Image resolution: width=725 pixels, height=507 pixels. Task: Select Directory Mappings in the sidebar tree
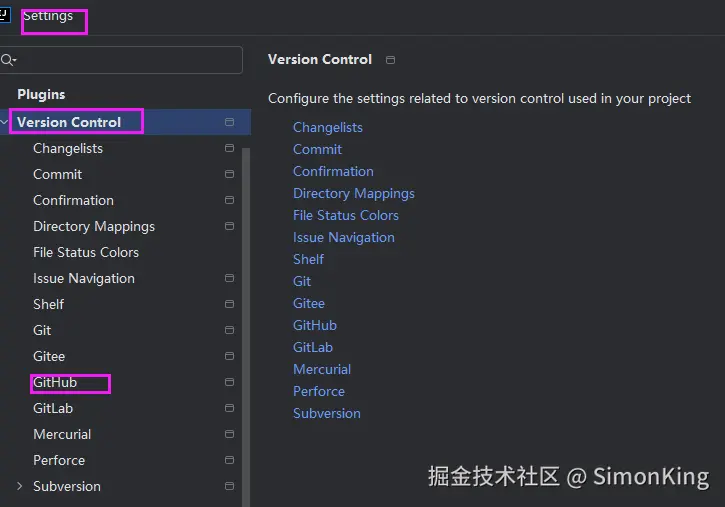(x=94, y=226)
